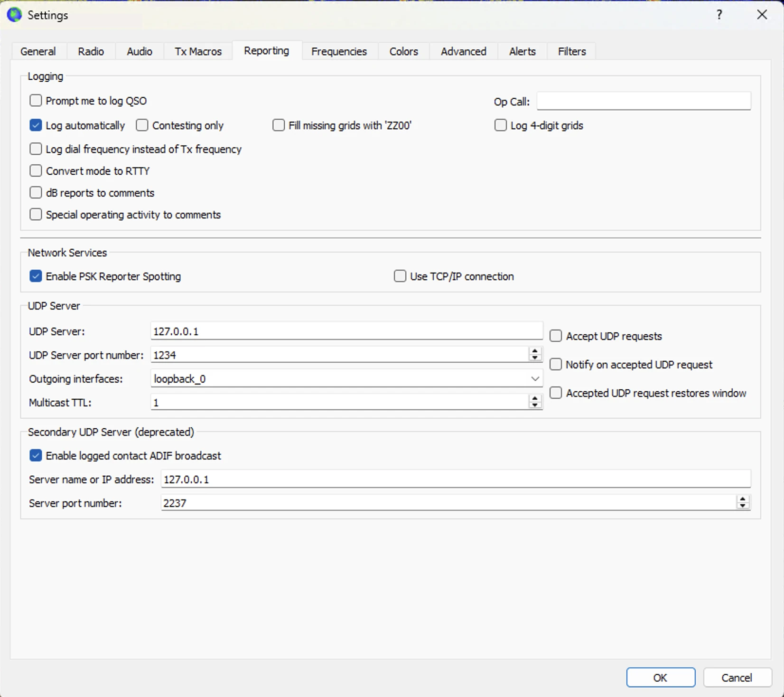Open the Filters tab
784x697 pixels.
click(x=572, y=51)
